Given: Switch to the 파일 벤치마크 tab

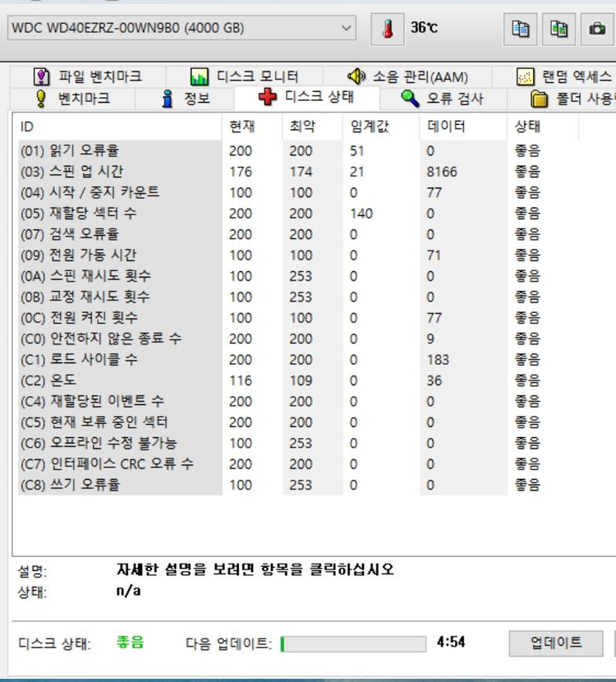Looking at the screenshot, I should (x=87, y=77).
